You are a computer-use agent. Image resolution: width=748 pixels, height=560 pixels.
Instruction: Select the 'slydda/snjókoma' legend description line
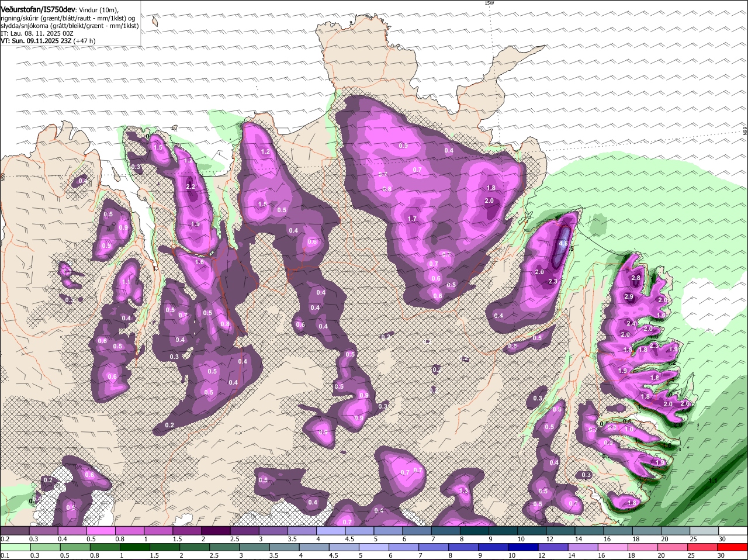pos(70,26)
